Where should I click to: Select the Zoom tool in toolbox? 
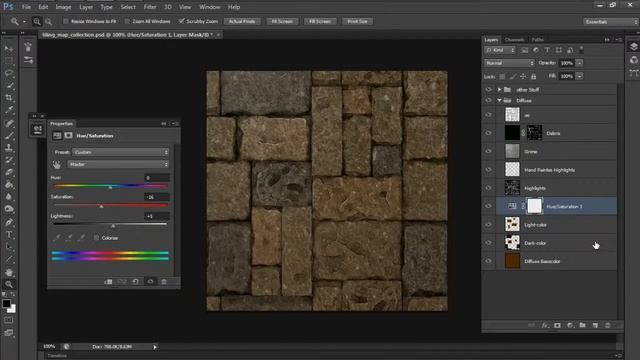click(9, 284)
